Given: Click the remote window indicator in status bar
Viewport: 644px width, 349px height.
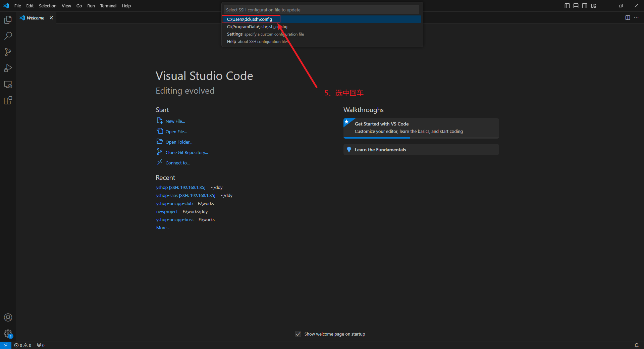Looking at the screenshot, I should [6, 345].
